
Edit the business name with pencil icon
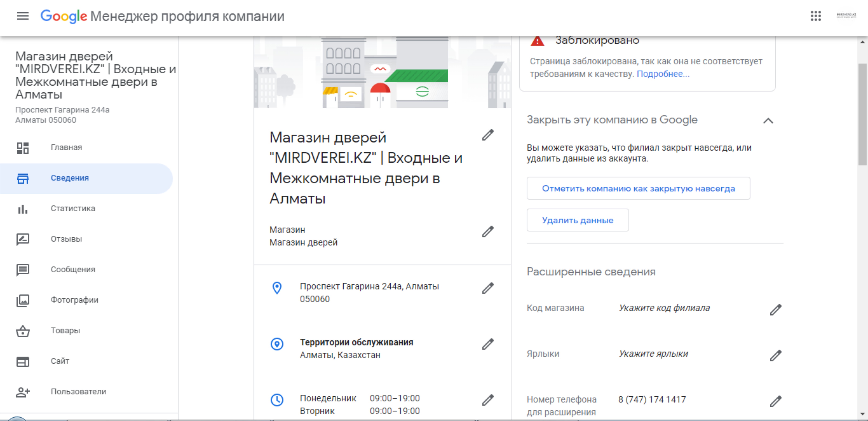point(487,135)
